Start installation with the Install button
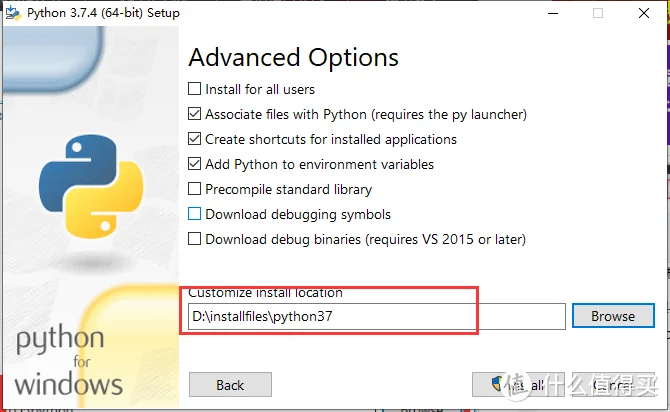The width and height of the screenshot is (670, 412). [518, 385]
